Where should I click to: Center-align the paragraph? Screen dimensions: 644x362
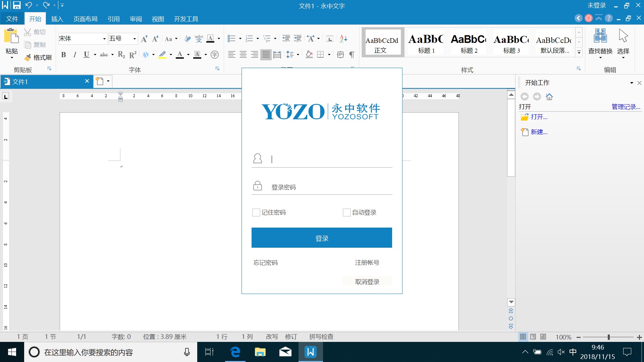pos(243,55)
